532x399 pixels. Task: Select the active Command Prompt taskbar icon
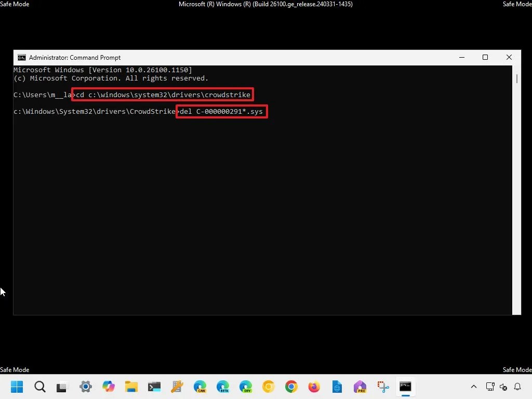coord(406,387)
